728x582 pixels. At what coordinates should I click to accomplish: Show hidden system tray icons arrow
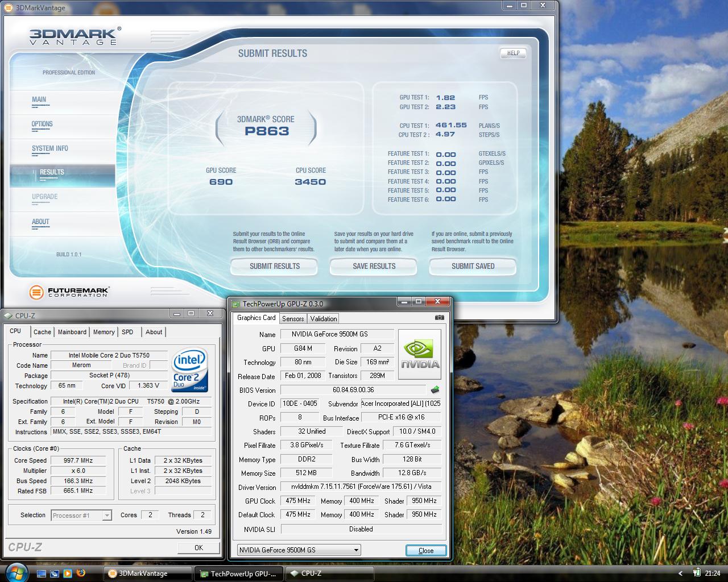tap(681, 573)
